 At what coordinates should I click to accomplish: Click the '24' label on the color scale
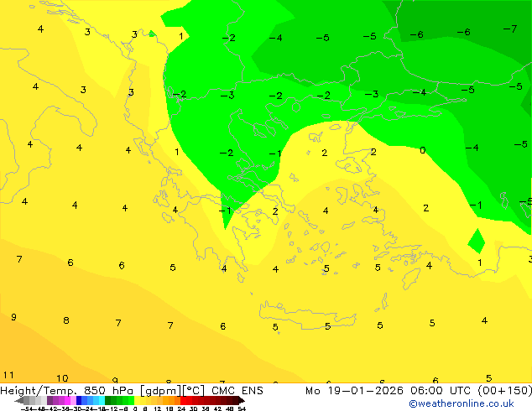(181, 408)
